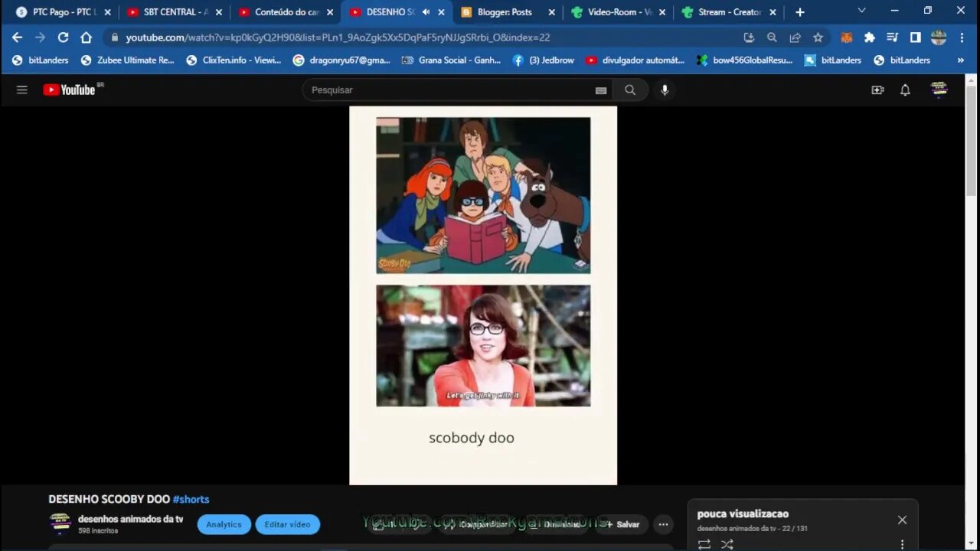
Task: Open the Chrome three-dot menu
Action: [x=962, y=37]
